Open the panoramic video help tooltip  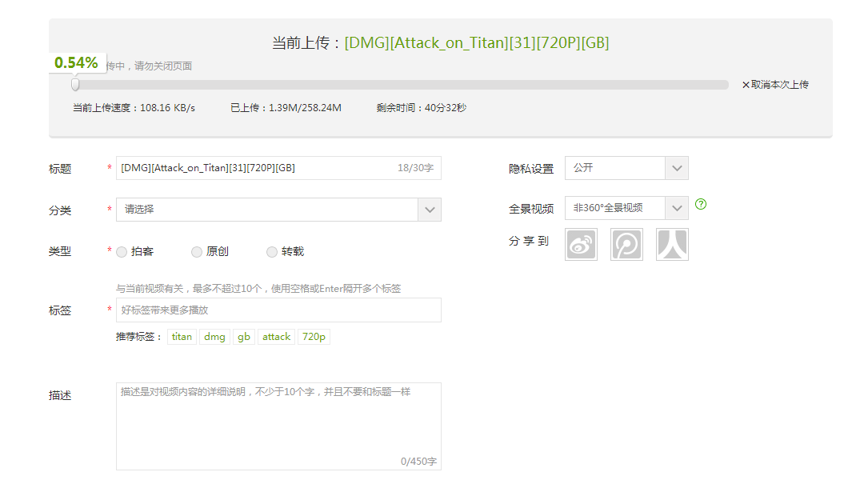(x=700, y=205)
